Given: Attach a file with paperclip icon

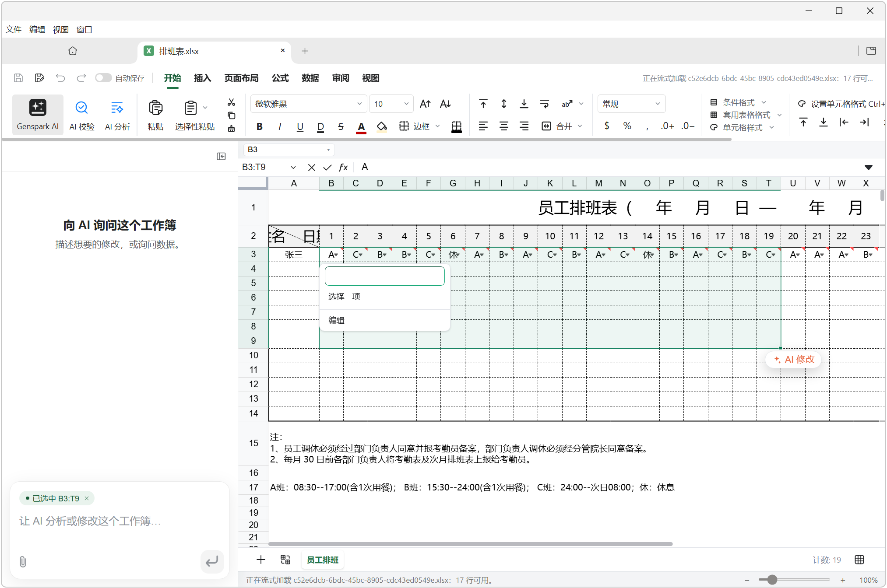Looking at the screenshot, I should pos(23,562).
